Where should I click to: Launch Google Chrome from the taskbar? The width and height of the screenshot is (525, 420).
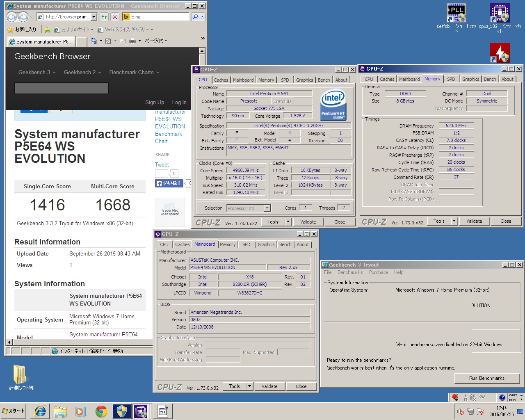tap(101, 411)
